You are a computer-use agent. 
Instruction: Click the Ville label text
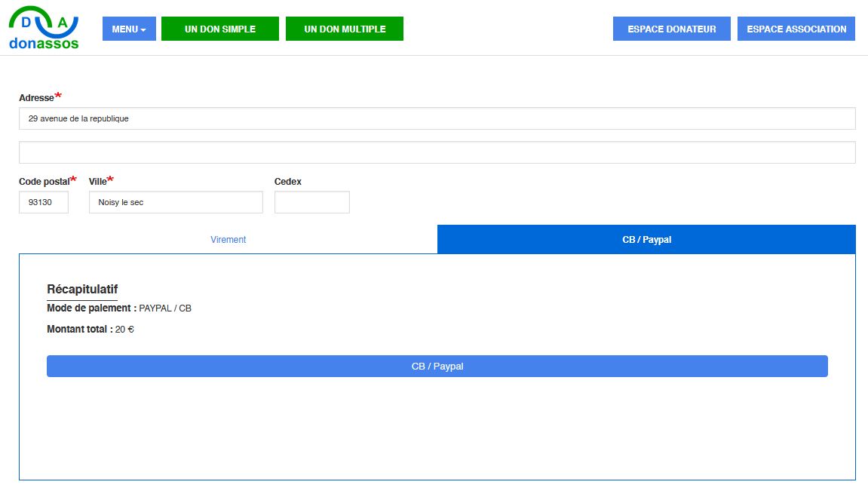(98, 182)
